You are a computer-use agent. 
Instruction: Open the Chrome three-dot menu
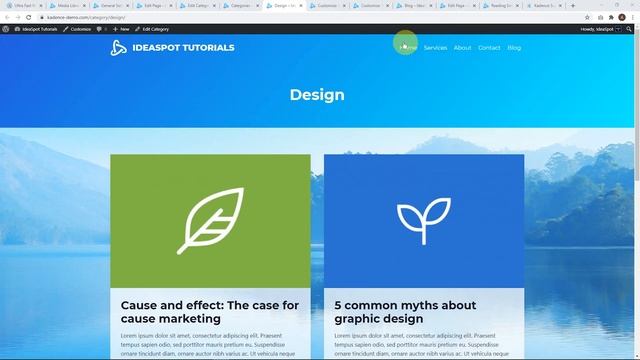pyautogui.click(x=633, y=18)
